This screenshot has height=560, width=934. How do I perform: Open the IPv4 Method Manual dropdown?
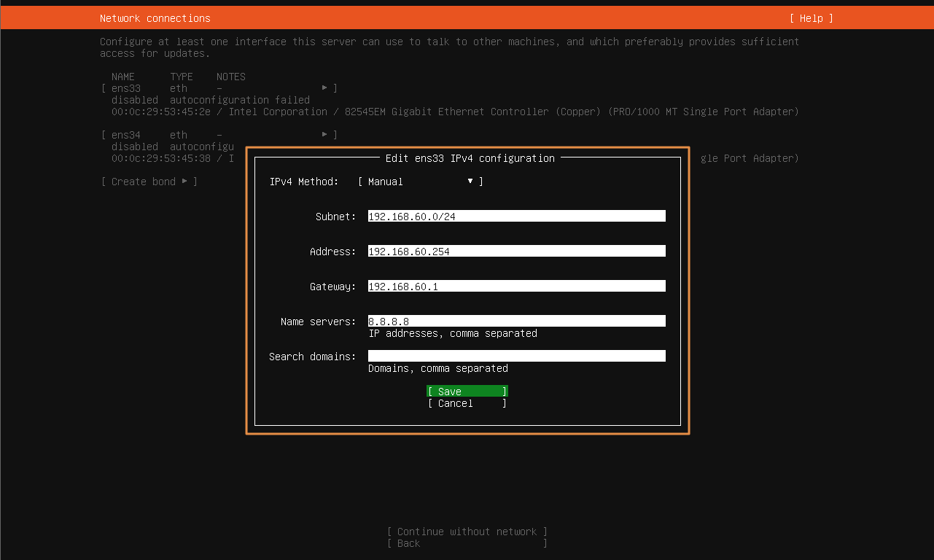(x=421, y=182)
